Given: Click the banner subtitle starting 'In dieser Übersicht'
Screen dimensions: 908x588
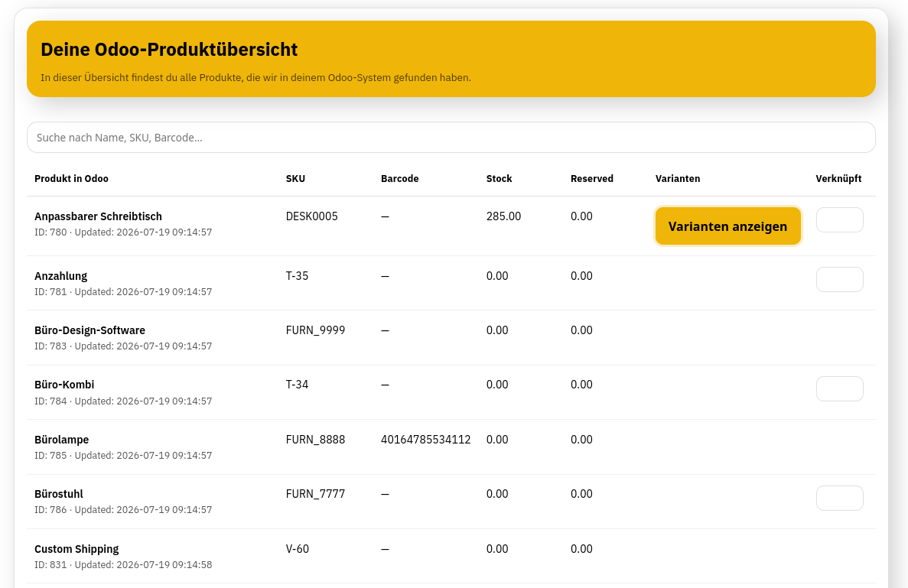Looking at the screenshot, I should (256, 77).
